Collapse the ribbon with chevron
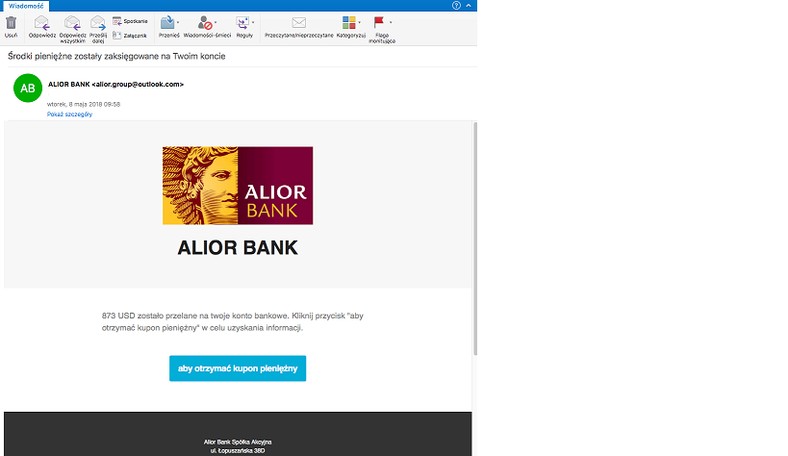 coord(468,6)
